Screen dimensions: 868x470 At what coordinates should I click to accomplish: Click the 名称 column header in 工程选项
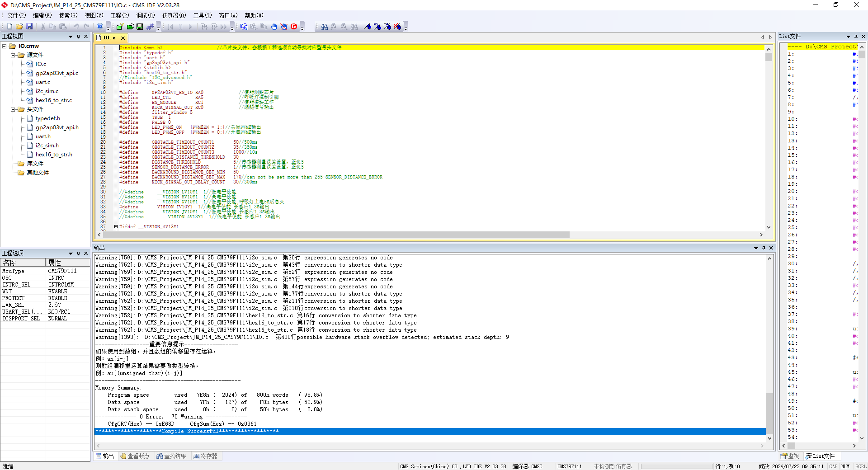[23, 263]
